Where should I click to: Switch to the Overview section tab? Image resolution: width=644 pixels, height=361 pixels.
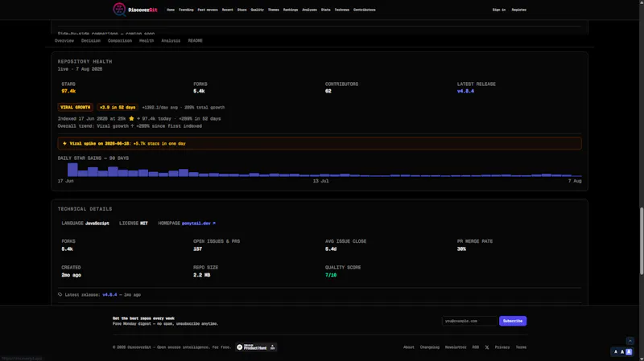point(64,41)
